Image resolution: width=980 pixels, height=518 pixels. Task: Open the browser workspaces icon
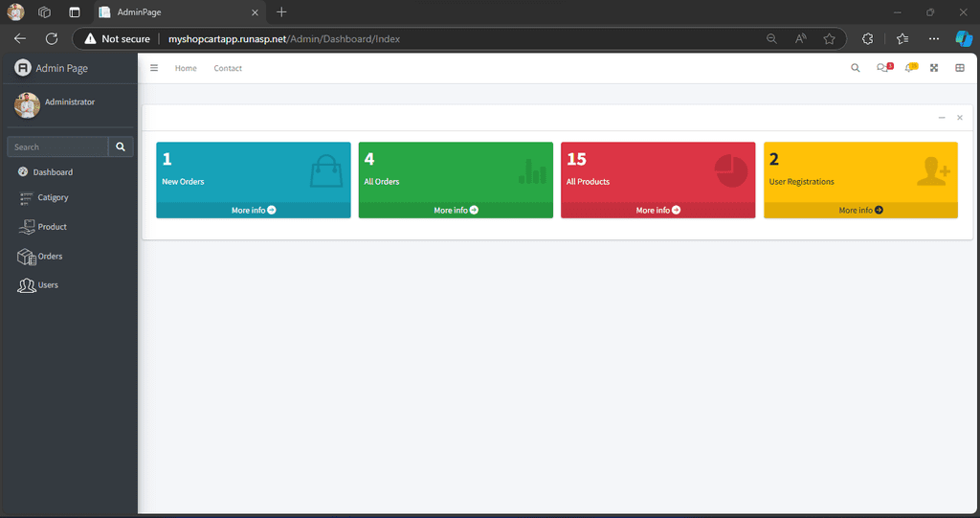(x=44, y=11)
